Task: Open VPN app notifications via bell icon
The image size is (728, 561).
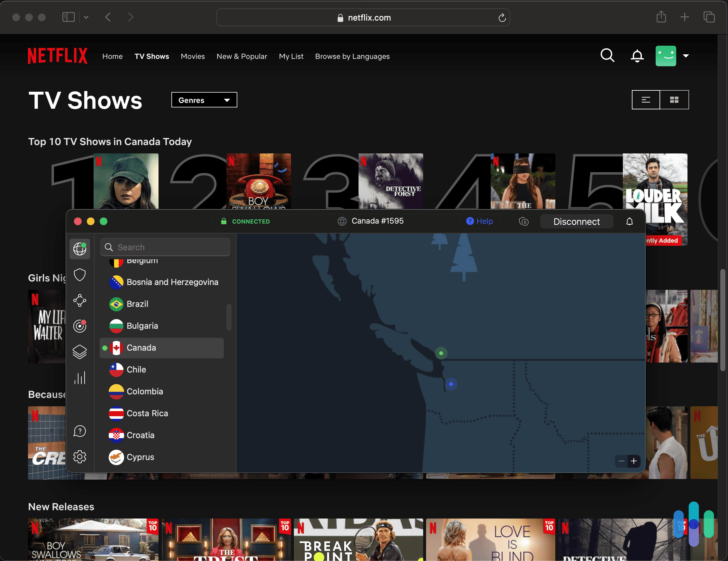Action: click(x=630, y=221)
